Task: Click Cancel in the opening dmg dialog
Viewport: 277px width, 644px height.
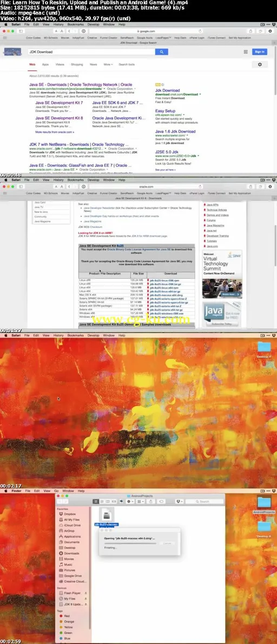Action: click(x=167, y=543)
